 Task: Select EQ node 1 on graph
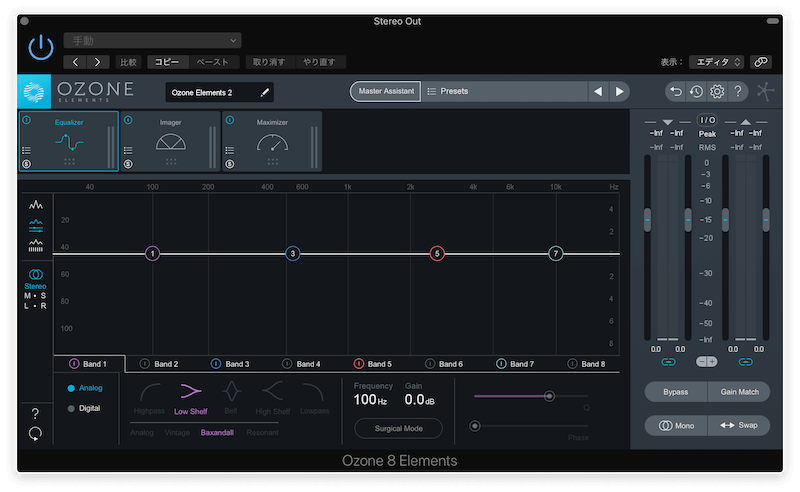pos(153,254)
